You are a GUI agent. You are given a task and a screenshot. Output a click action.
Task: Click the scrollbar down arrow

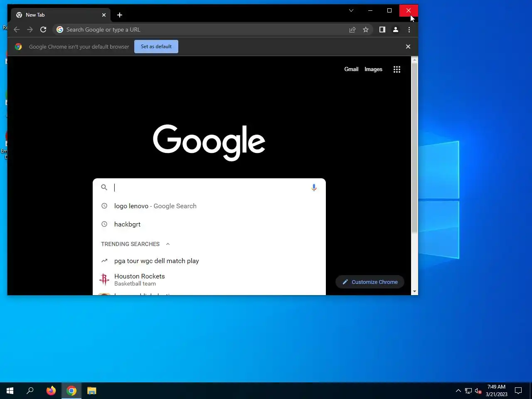pyautogui.click(x=414, y=292)
